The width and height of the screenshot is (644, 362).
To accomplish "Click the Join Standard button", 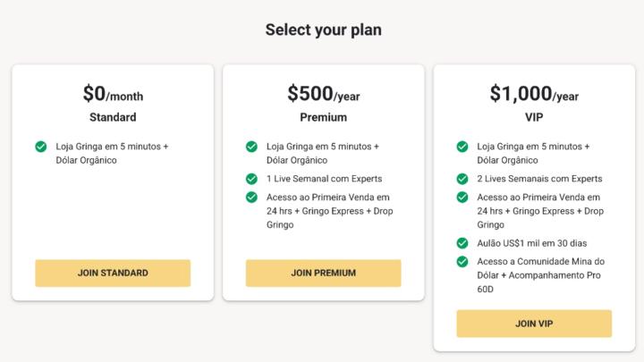I will coord(113,273).
